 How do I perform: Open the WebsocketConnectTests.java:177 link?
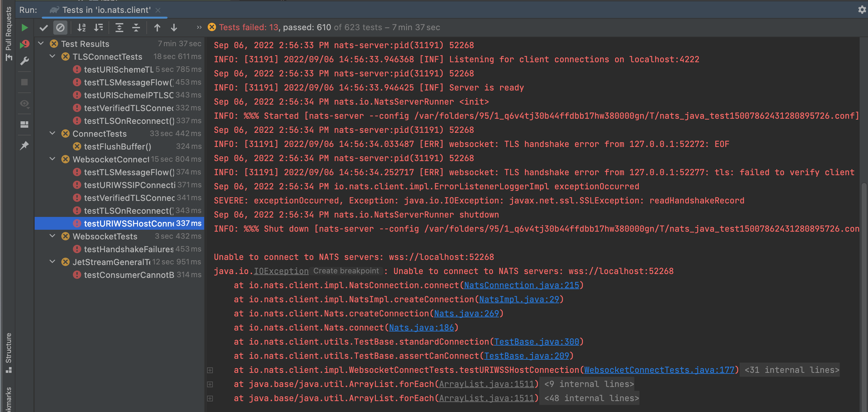click(659, 370)
